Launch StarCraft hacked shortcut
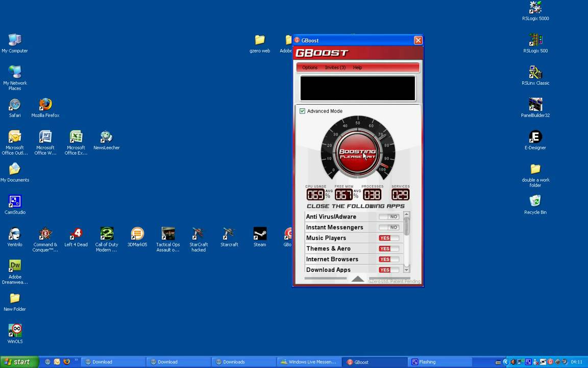Viewport: 588px width, 368px height. [x=199, y=239]
